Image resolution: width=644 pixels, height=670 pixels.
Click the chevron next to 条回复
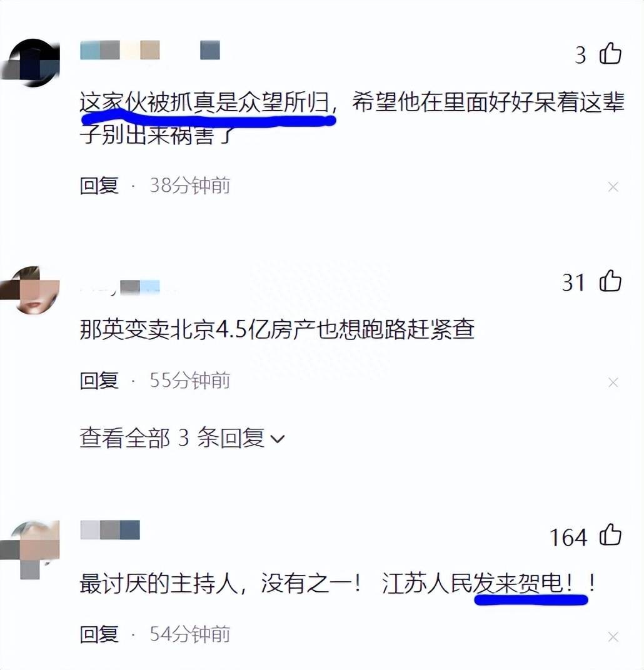[x=278, y=439]
